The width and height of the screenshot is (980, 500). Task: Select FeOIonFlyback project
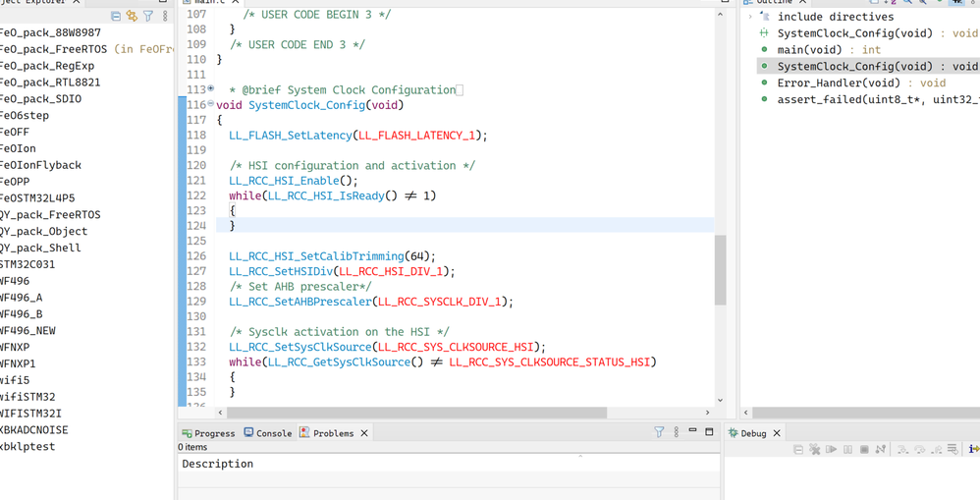40,165
